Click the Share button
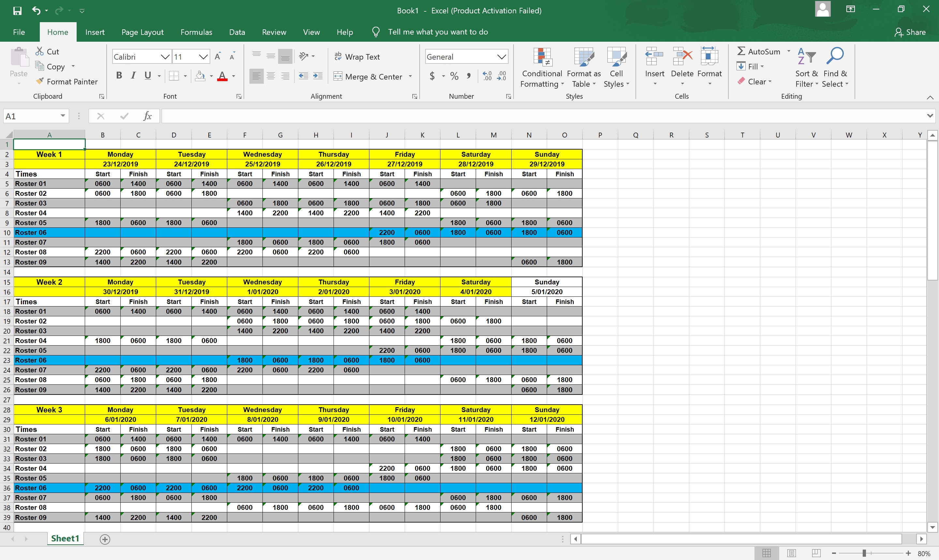This screenshot has height=560, width=939. click(x=910, y=32)
